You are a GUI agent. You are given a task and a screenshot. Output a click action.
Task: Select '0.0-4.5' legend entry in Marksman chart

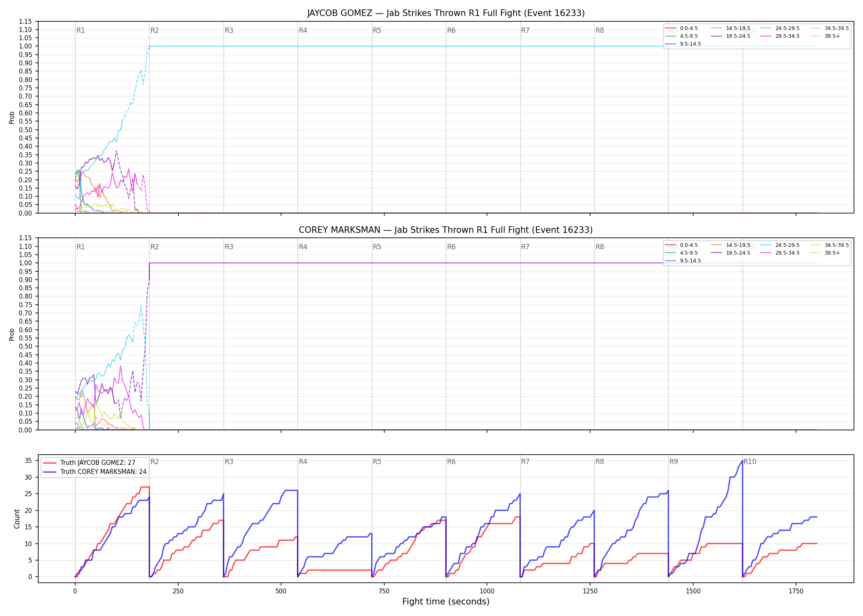pos(681,245)
